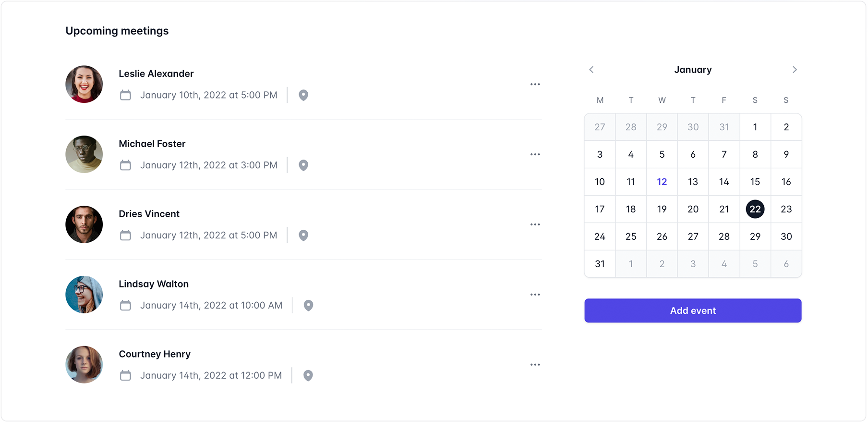Click the location pin for Leslie Alexander's meeting

pyautogui.click(x=303, y=95)
